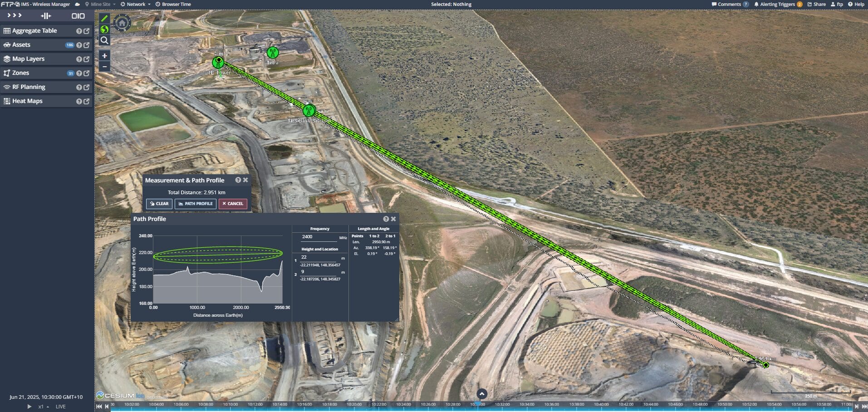Click the CLEAR button in Measurement panel
The width and height of the screenshot is (868, 412).
click(x=159, y=204)
